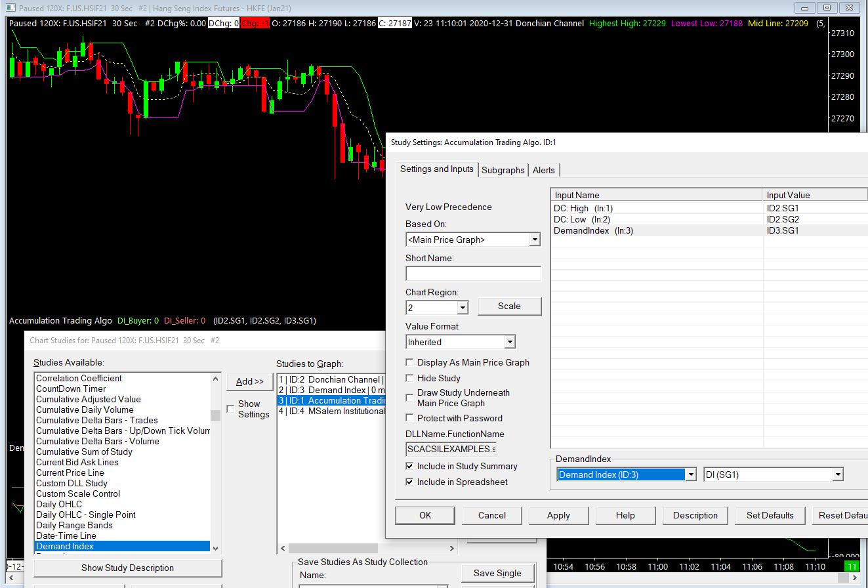Screen dimensions: 868x588
Task: Uncheck Include in Study Summary
Action: 410,466
